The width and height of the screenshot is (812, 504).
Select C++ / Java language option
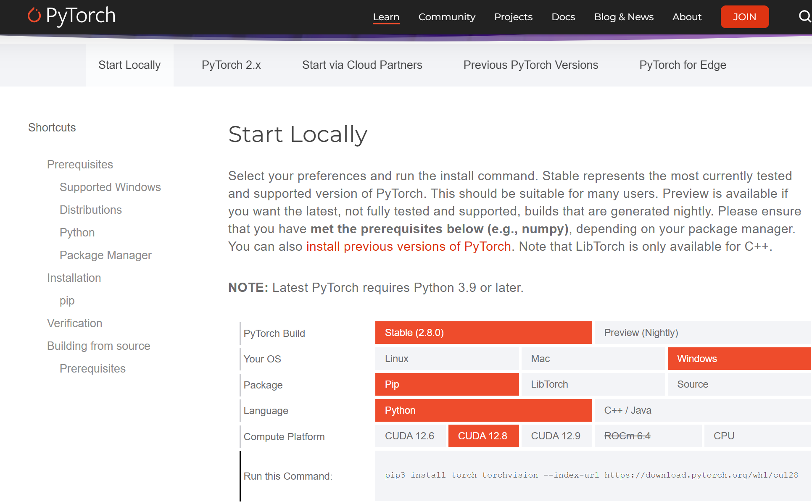coord(702,410)
